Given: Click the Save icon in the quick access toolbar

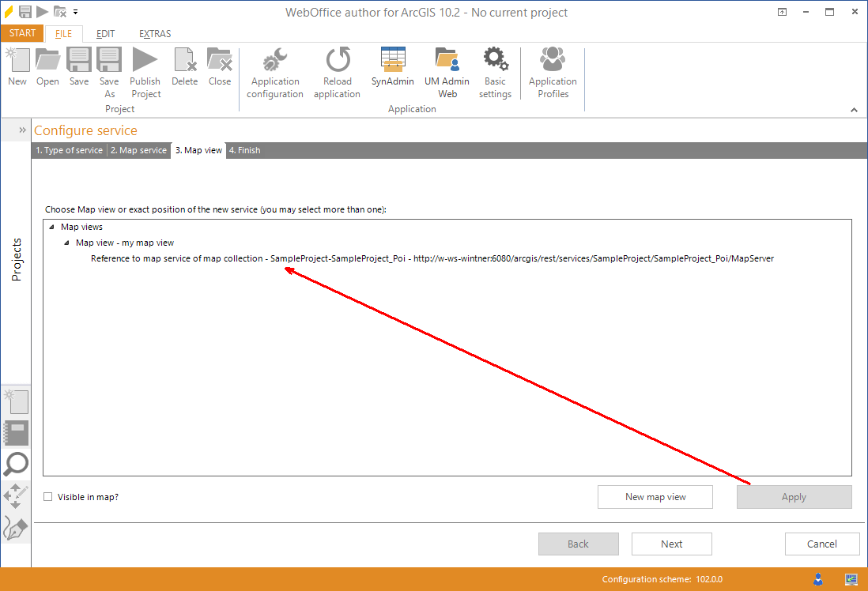Looking at the screenshot, I should pyautogui.click(x=27, y=11).
